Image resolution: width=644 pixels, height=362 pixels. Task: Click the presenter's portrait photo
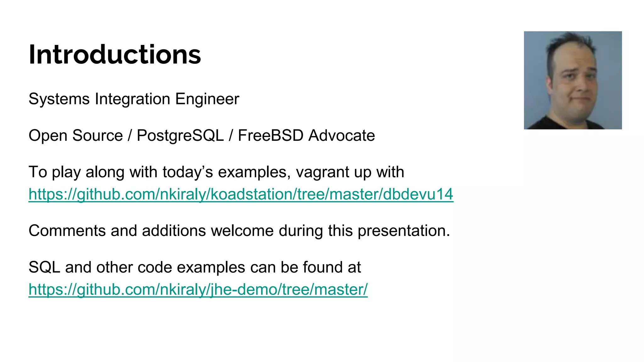click(573, 80)
